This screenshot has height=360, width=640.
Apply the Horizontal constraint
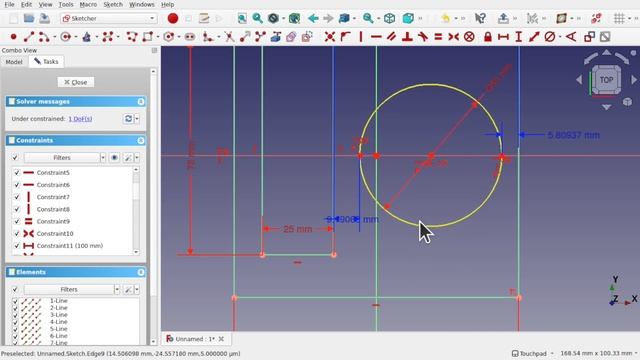(x=376, y=37)
